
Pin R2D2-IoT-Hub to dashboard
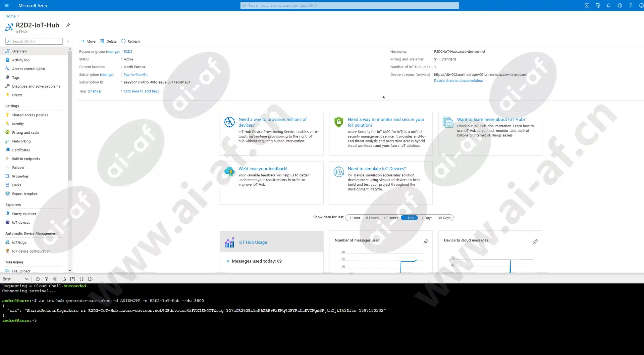68,25
